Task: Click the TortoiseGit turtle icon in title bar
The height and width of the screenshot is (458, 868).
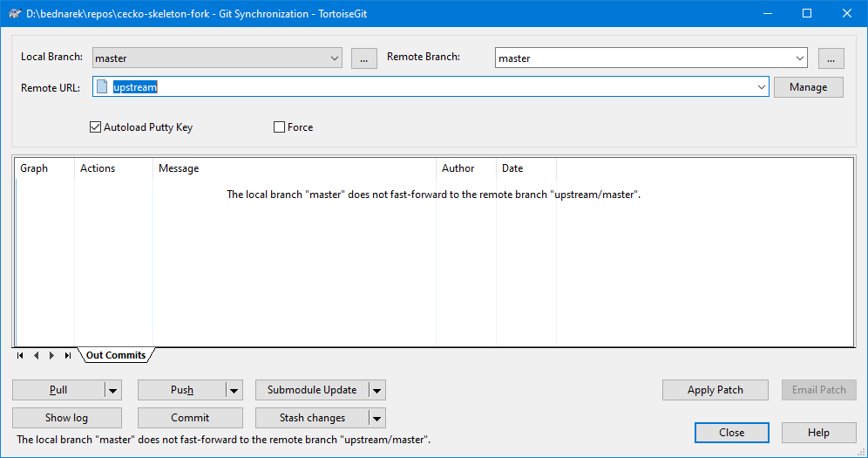Action: (x=15, y=13)
